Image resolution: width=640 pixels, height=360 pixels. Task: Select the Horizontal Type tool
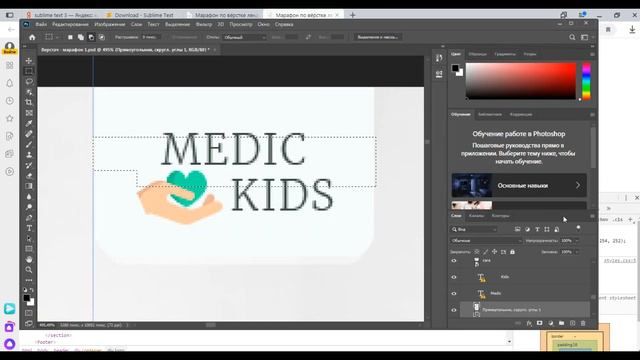[29, 228]
